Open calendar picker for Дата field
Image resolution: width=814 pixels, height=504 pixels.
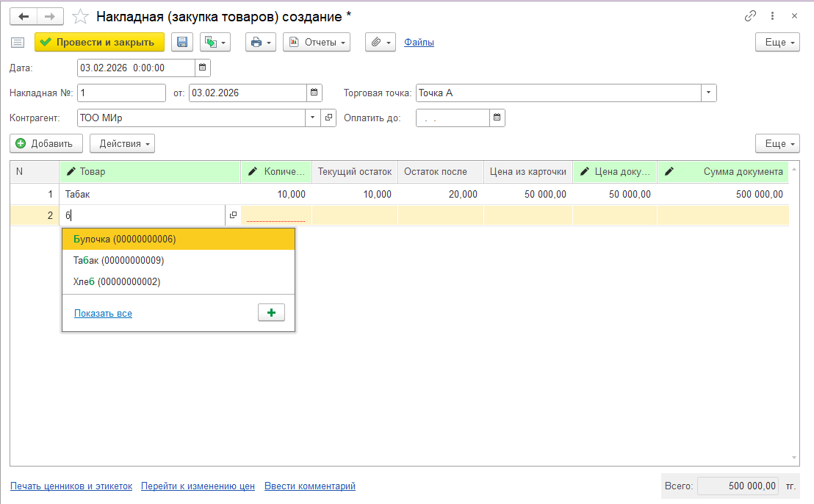pos(202,68)
